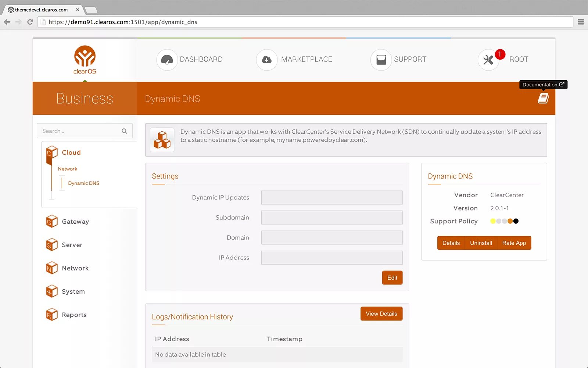Image resolution: width=588 pixels, height=368 pixels.
Task: Click the browser address bar
Action: 305,22
